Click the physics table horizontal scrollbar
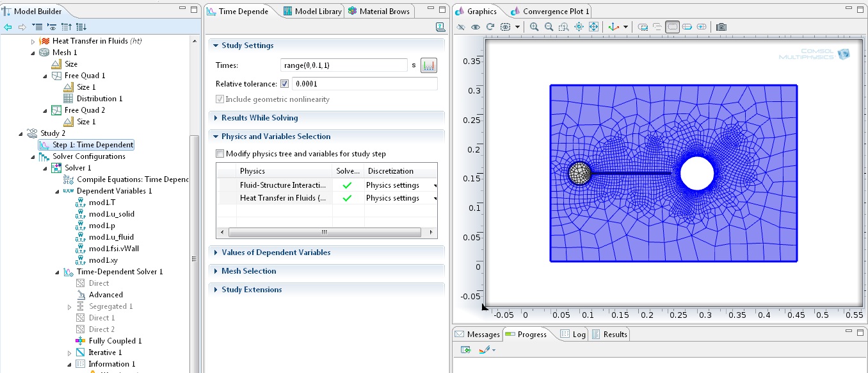This screenshot has height=373, width=868. pos(325,232)
